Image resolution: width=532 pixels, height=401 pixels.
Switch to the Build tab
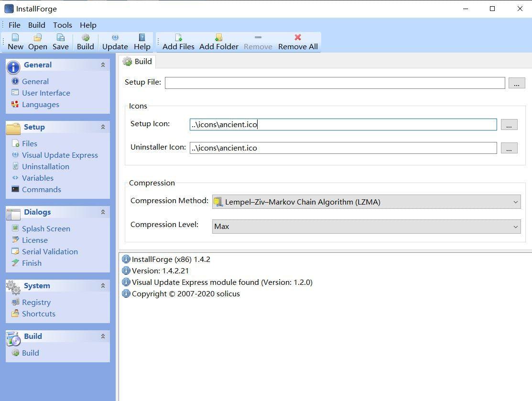[138, 61]
